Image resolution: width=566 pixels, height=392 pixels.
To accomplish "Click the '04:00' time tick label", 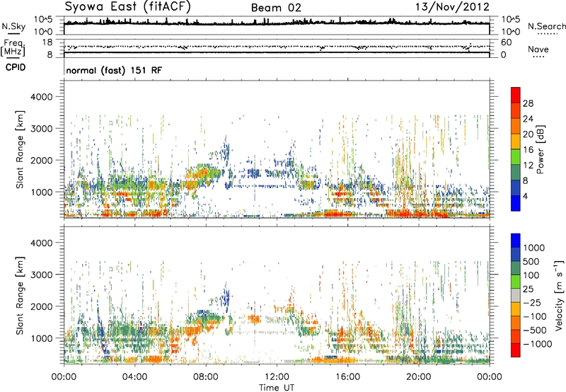I will pos(134,377).
